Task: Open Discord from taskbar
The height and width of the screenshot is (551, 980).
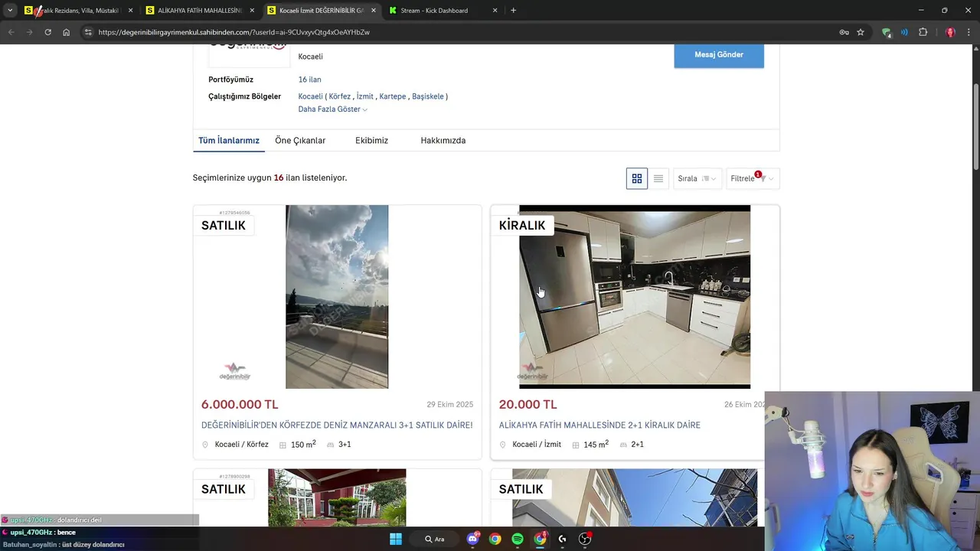Action: [x=472, y=539]
